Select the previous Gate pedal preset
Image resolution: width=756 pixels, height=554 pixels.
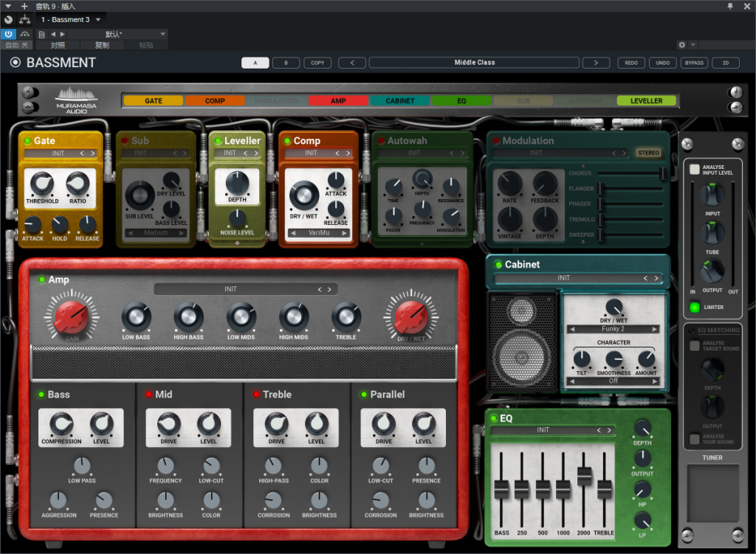click(x=82, y=153)
